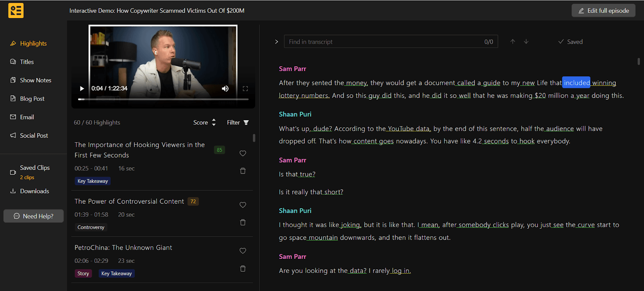Favorite 'Importance of Hooking Viewers' highlight

pos(243,153)
